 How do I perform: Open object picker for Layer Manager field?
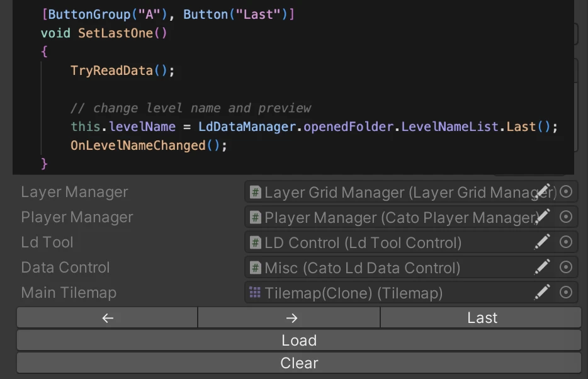[x=566, y=191]
